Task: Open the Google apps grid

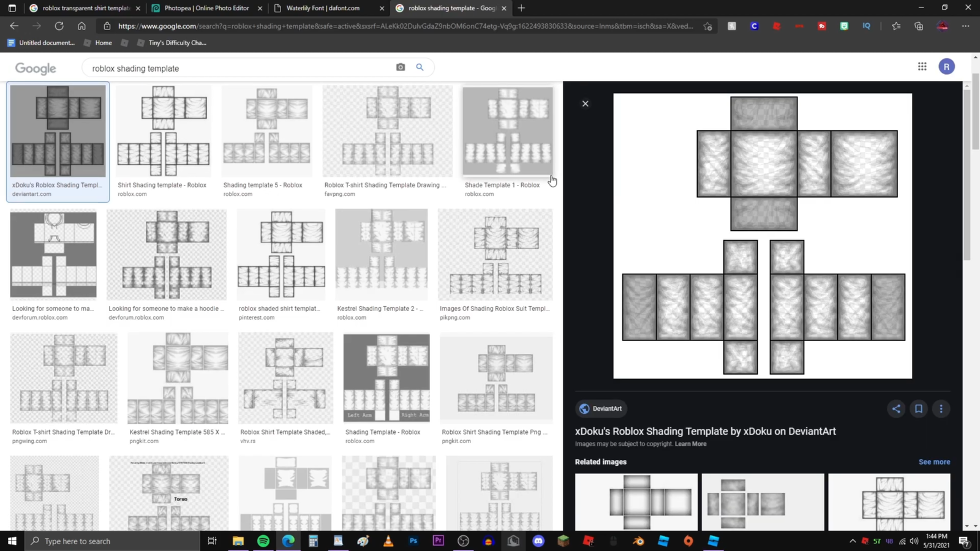Action: [x=922, y=67]
